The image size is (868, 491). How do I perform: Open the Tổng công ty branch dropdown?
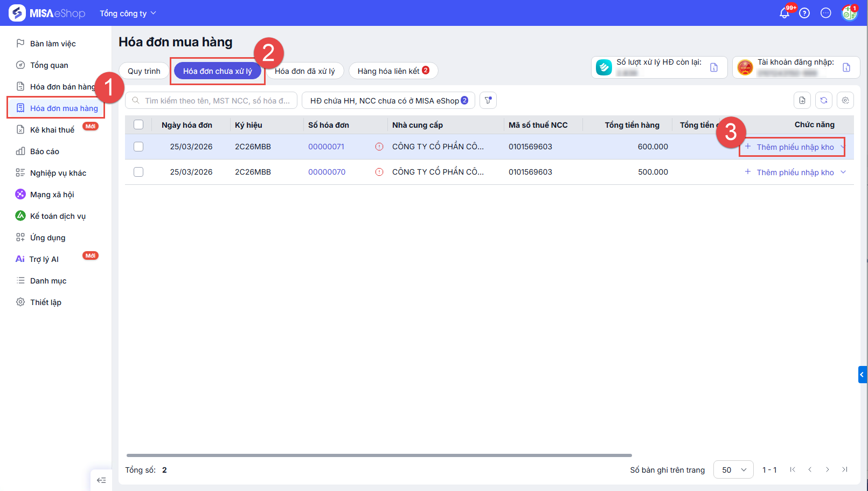click(128, 13)
